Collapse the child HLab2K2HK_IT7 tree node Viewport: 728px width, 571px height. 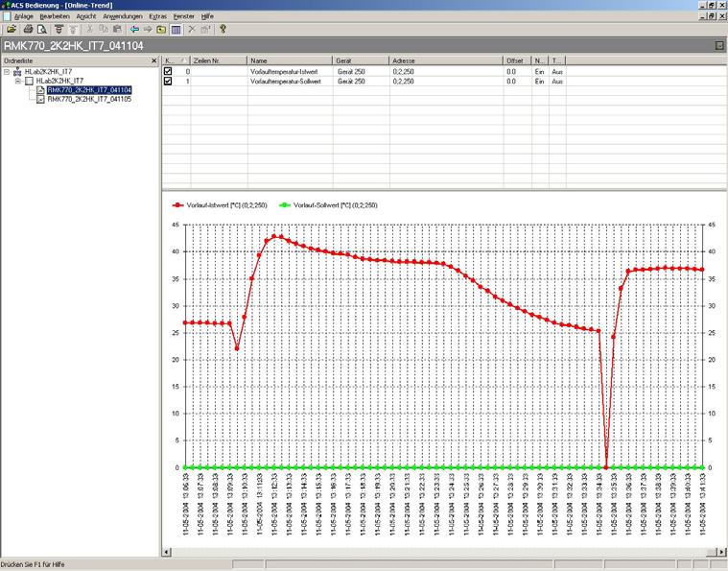(18, 81)
